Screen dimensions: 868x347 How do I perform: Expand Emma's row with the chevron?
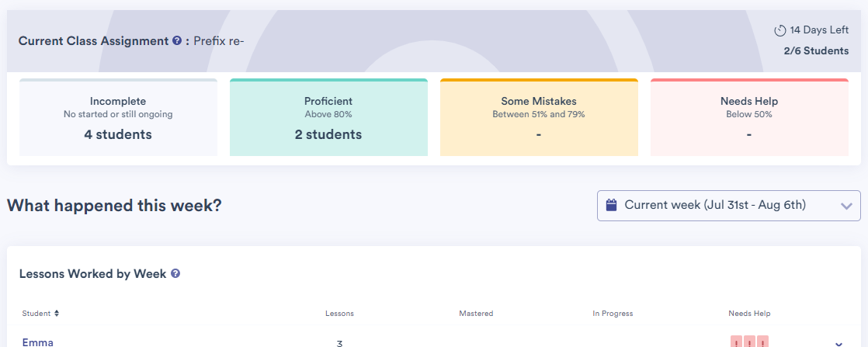[x=838, y=343]
